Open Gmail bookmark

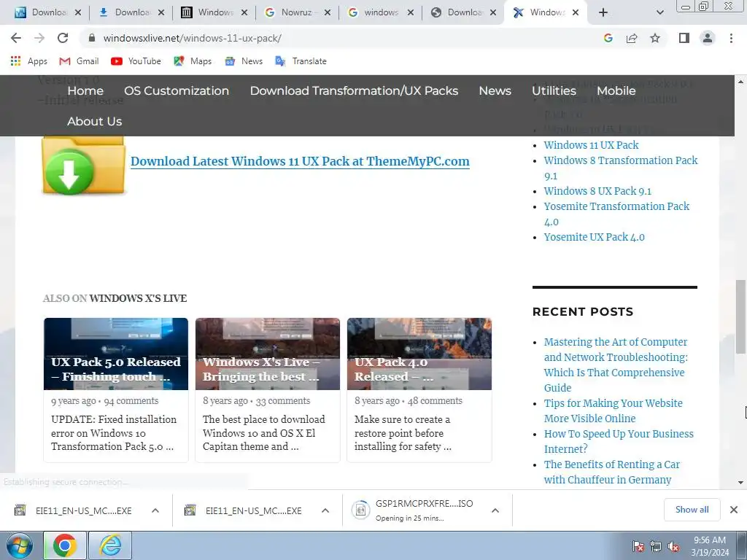coord(79,61)
